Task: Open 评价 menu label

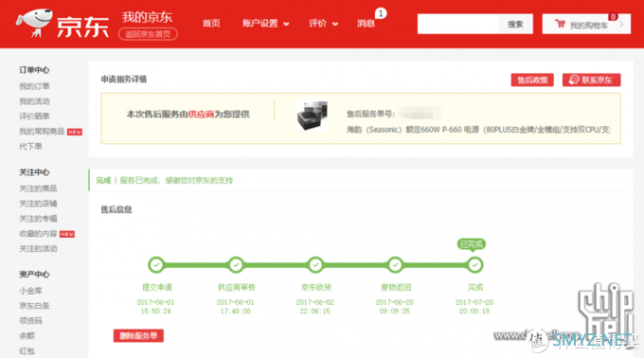Action: click(x=317, y=24)
